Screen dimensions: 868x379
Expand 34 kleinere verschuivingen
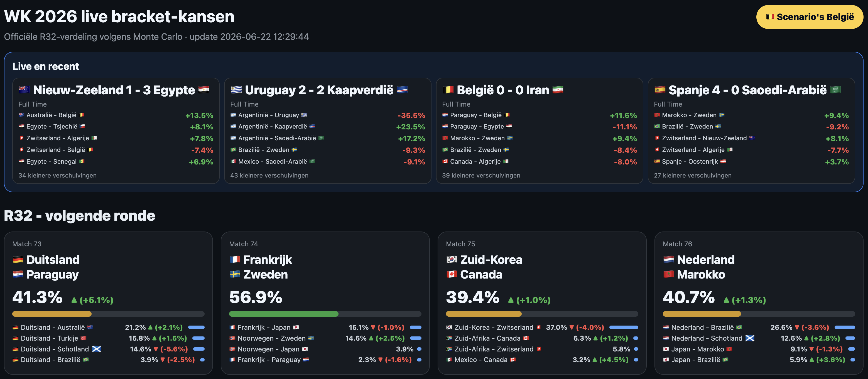(x=58, y=175)
